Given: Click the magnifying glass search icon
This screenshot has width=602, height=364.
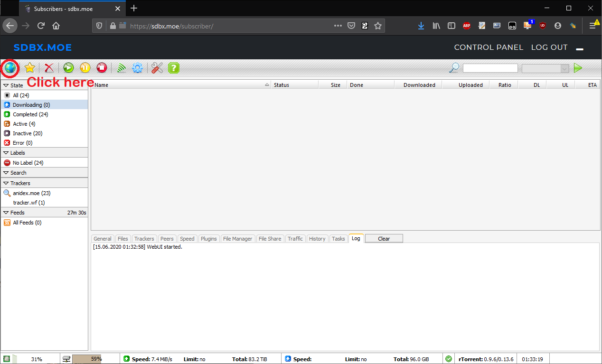Looking at the screenshot, I should 454,68.
